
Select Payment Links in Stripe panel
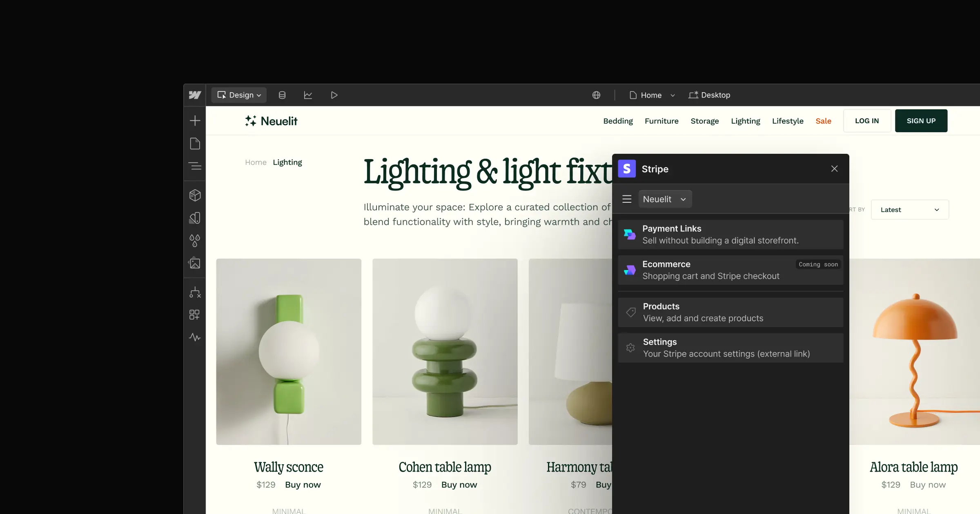click(730, 235)
